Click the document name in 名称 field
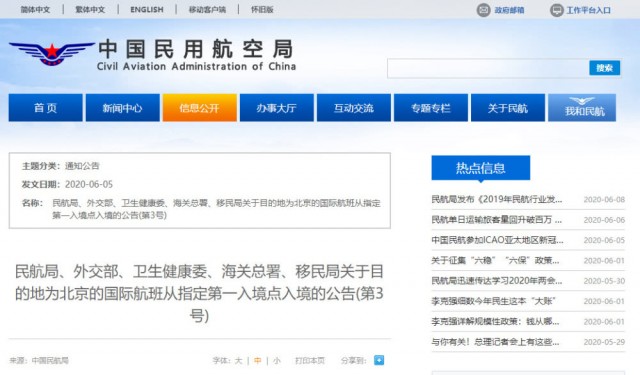640x375 pixels. pyautogui.click(x=216, y=209)
